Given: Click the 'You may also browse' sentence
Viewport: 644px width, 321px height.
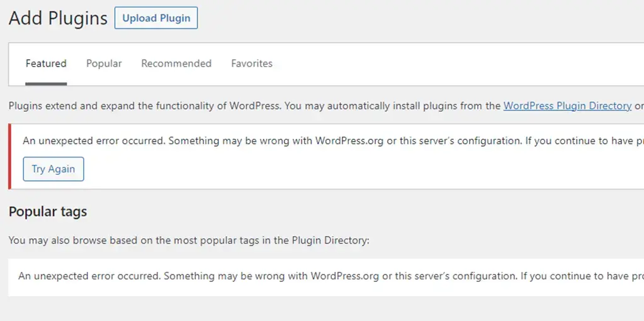Looking at the screenshot, I should pyautogui.click(x=189, y=240).
